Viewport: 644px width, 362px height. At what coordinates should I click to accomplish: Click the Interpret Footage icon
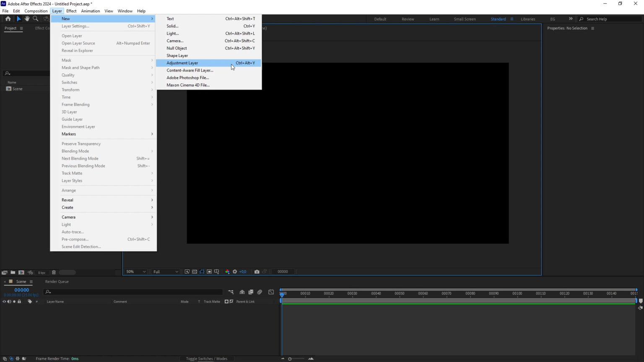coord(5,272)
